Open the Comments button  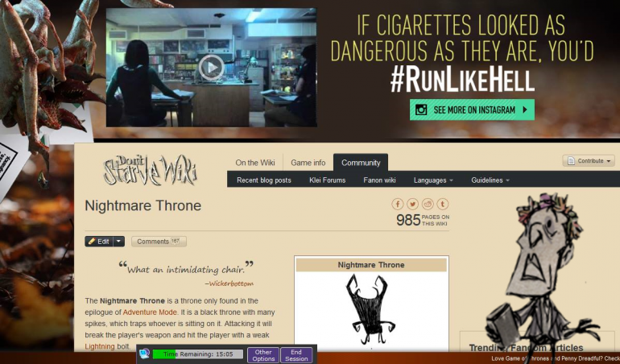159,242
